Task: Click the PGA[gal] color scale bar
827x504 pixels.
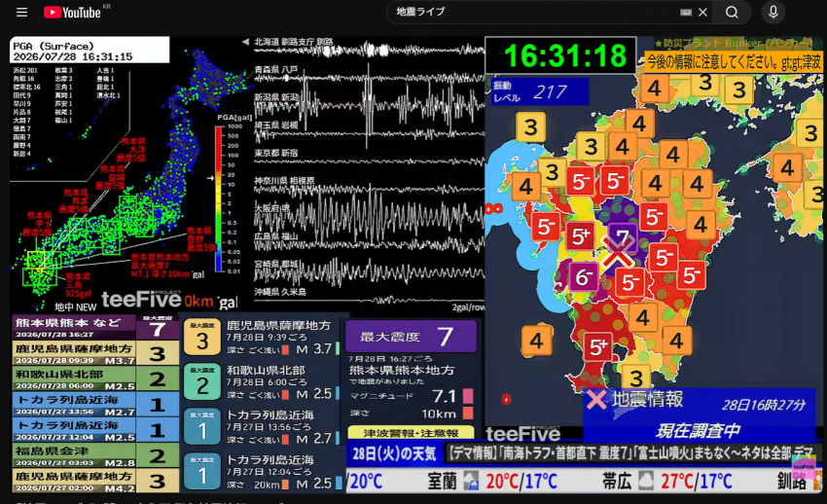Action: click(x=218, y=198)
